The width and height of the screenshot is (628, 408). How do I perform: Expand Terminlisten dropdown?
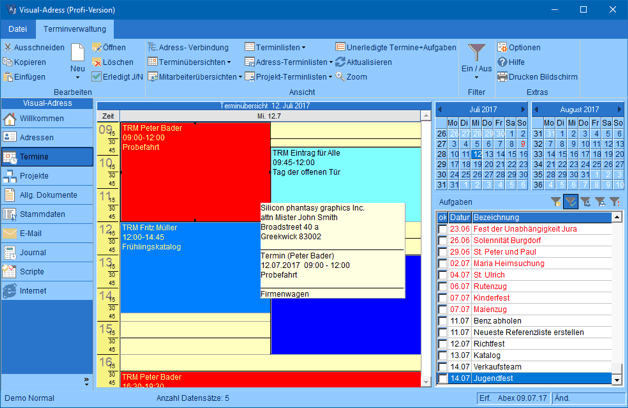click(x=304, y=48)
